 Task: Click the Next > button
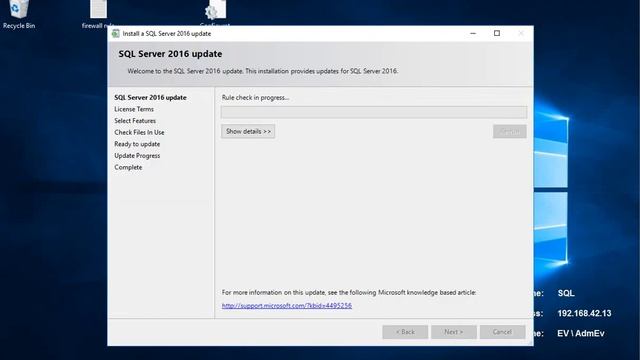click(453, 332)
